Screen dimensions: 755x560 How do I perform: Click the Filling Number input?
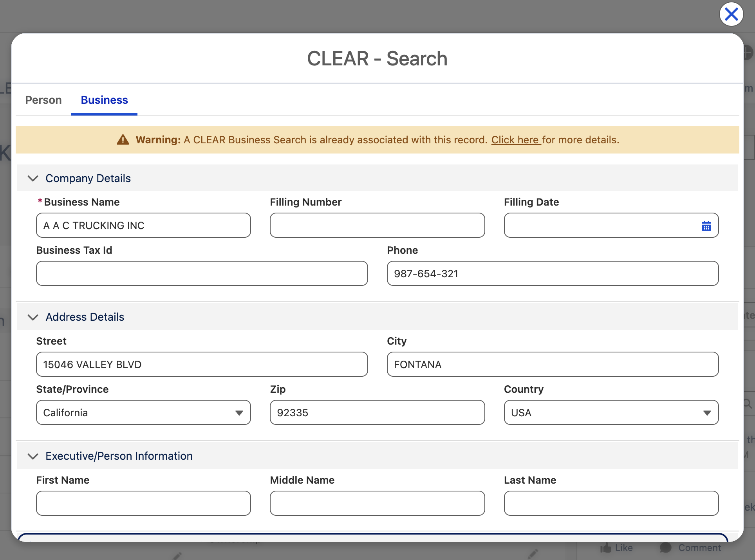pos(377,225)
